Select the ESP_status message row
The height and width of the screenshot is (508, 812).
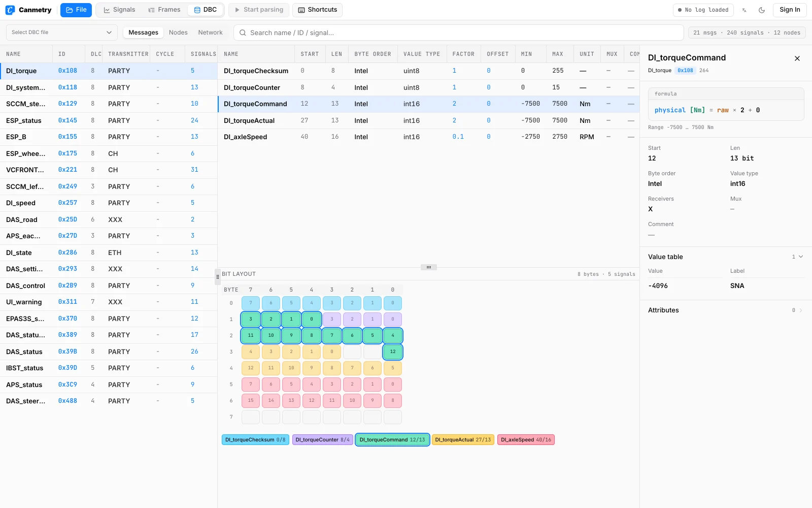point(109,120)
